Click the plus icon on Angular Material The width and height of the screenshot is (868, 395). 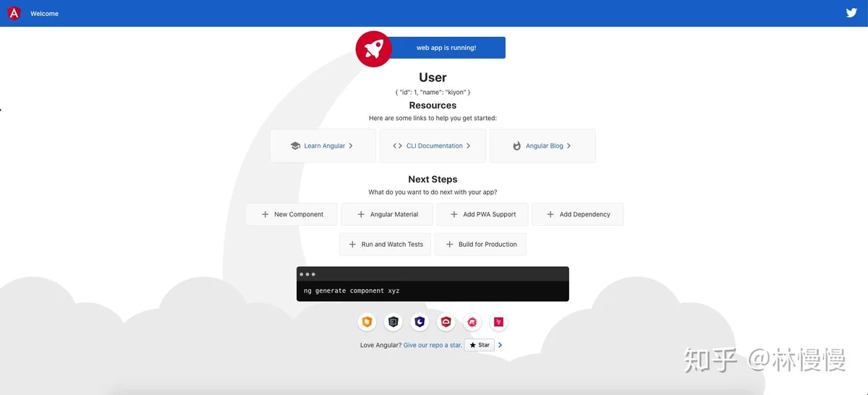tap(361, 215)
